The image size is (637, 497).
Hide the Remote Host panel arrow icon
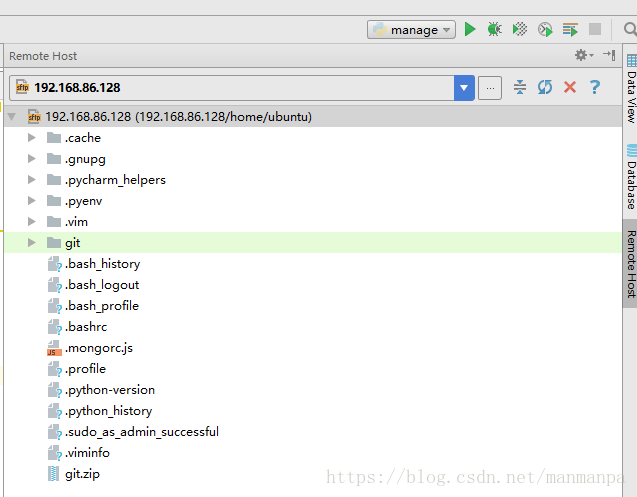pyautogui.click(x=609, y=55)
